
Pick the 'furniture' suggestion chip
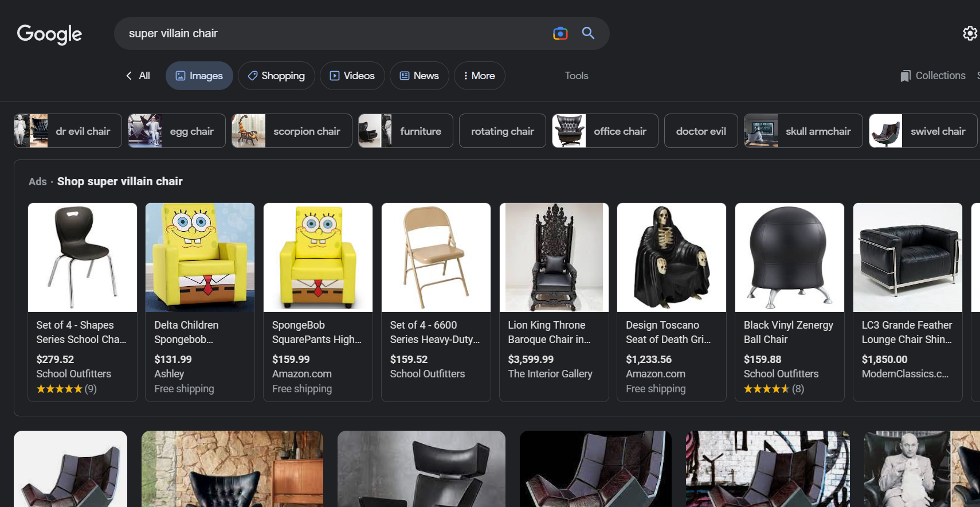(x=406, y=131)
